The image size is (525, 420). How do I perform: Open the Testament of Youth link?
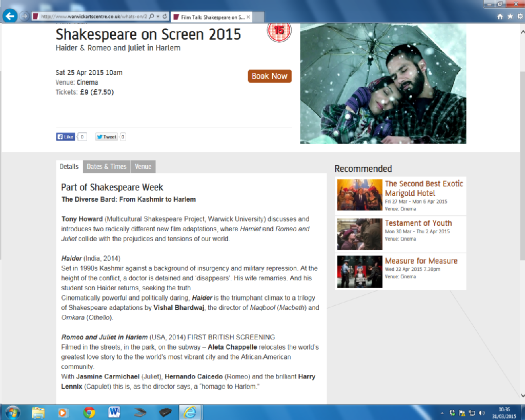tap(418, 223)
